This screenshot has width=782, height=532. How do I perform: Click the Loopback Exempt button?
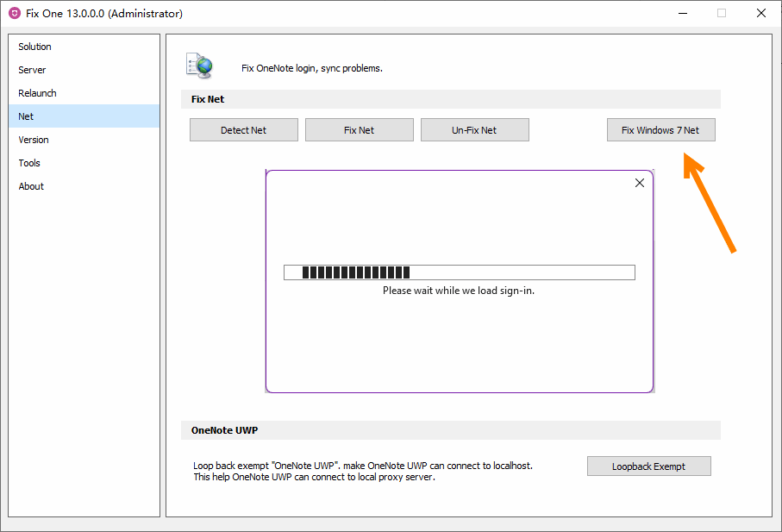tap(649, 466)
